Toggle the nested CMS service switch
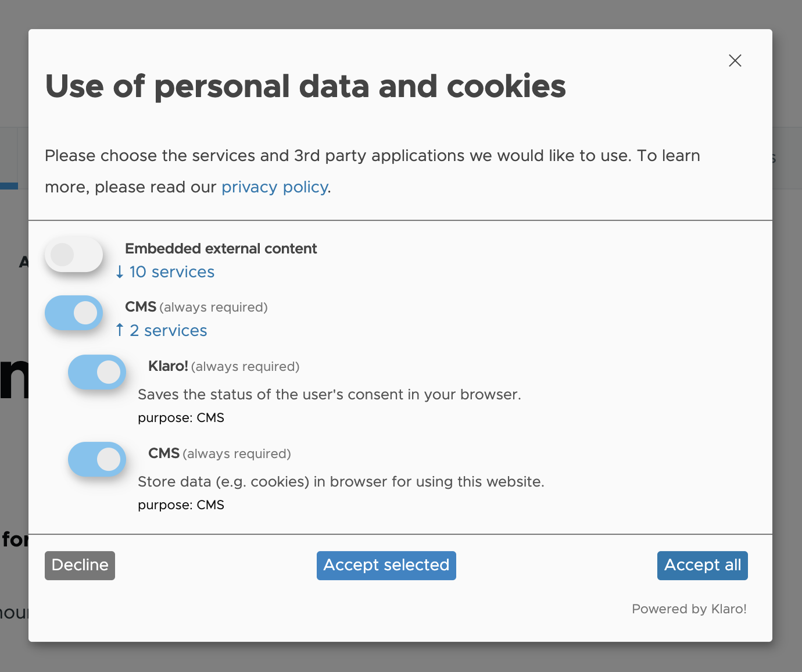 coord(97,459)
